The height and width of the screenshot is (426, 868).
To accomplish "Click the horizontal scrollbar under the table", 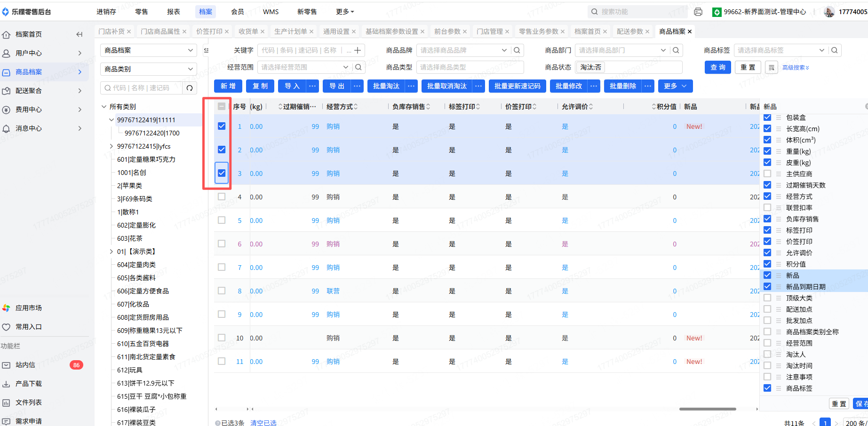I will [x=707, y=409].
